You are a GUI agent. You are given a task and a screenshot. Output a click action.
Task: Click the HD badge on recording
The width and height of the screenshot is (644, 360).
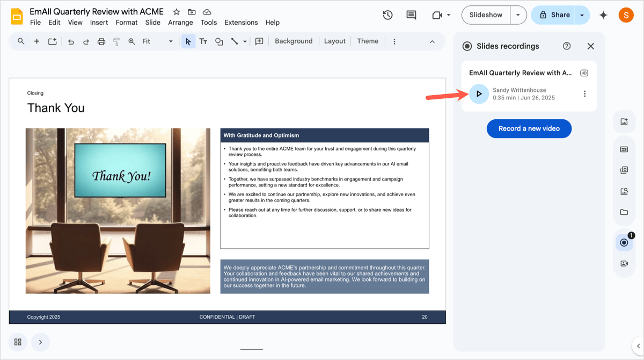584,73
